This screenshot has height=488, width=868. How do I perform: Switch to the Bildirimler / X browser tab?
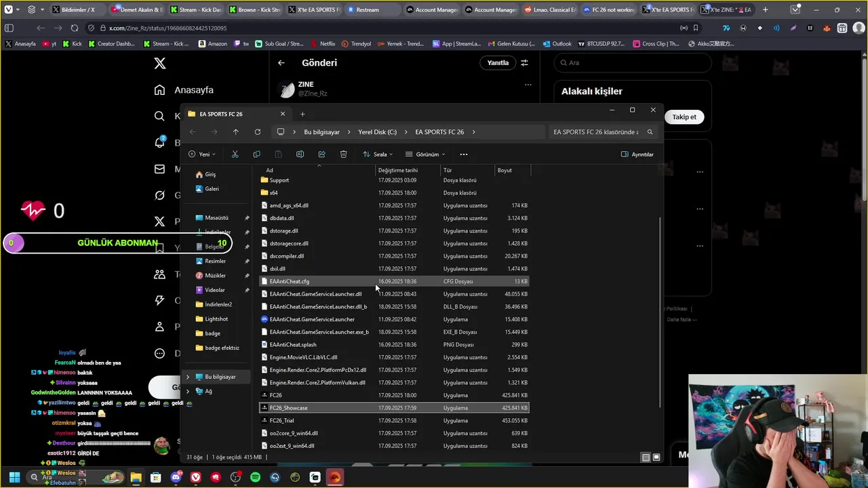pyautogui.click(x=78, y=9)
